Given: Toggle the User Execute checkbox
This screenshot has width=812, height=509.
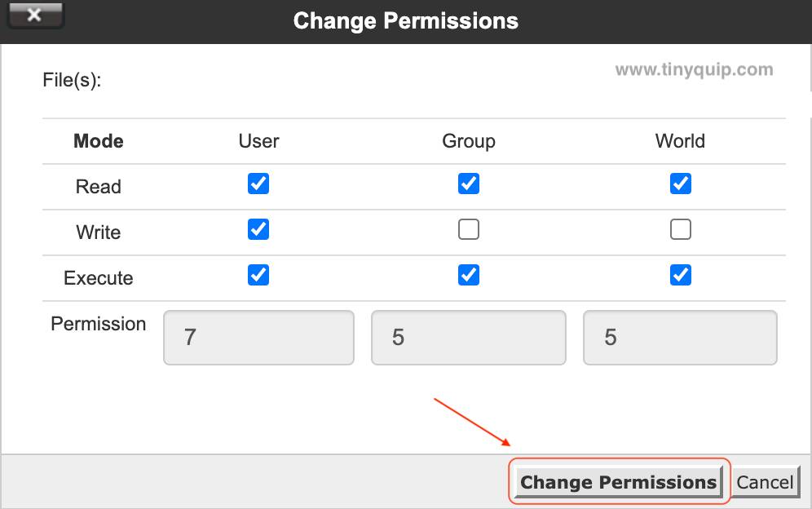Looking at the screenshot, I should point(258,275).
